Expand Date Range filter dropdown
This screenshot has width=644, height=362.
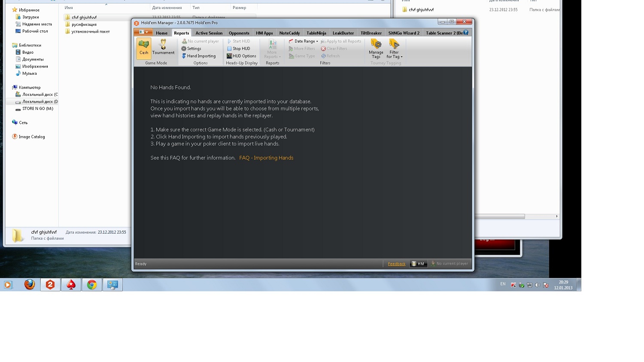[x=303, y=41]
